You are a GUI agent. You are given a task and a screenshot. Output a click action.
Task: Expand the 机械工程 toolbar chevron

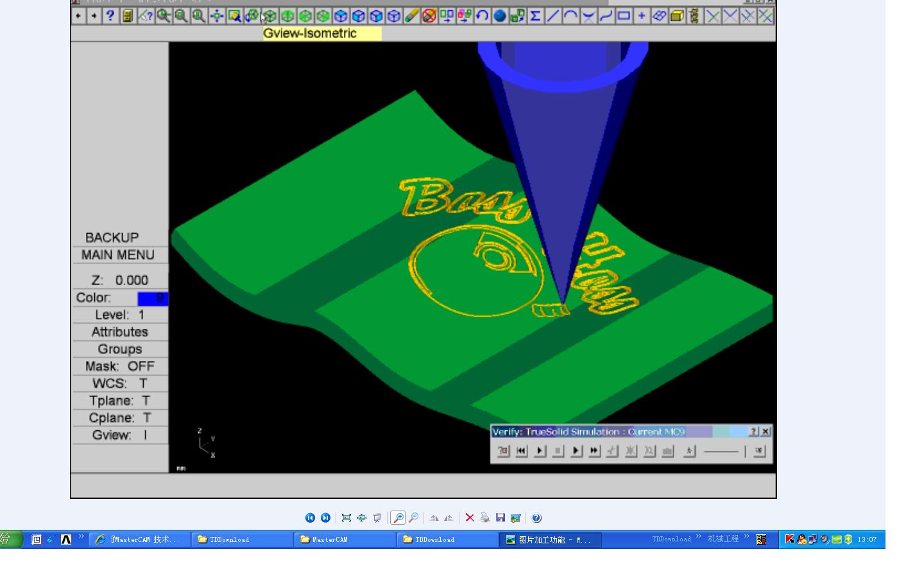click(x=747, y=537)
